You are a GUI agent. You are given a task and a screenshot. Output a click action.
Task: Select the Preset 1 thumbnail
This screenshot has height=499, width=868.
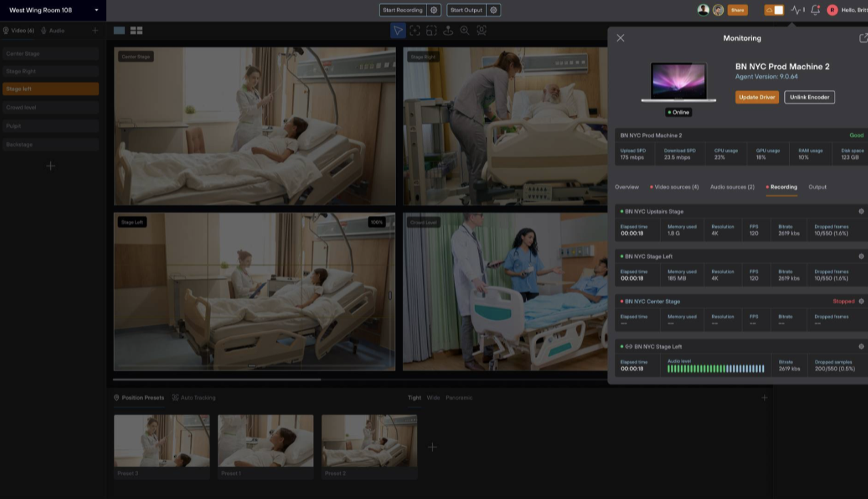[265, 441]
